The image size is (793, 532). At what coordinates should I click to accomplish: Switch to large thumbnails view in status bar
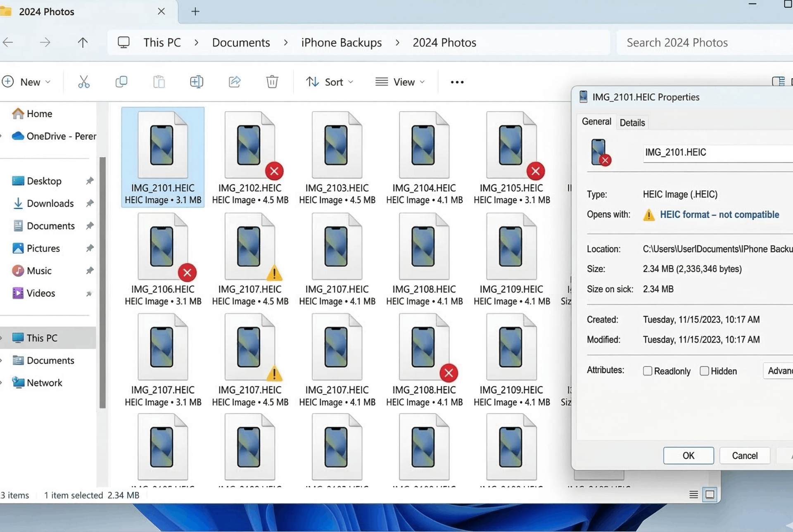pos(710,494)
